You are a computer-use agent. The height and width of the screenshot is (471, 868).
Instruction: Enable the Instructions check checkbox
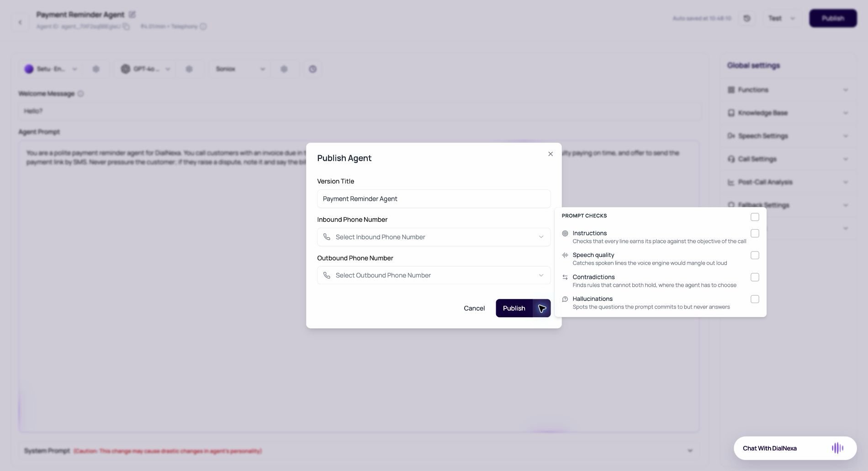[755, 233]
